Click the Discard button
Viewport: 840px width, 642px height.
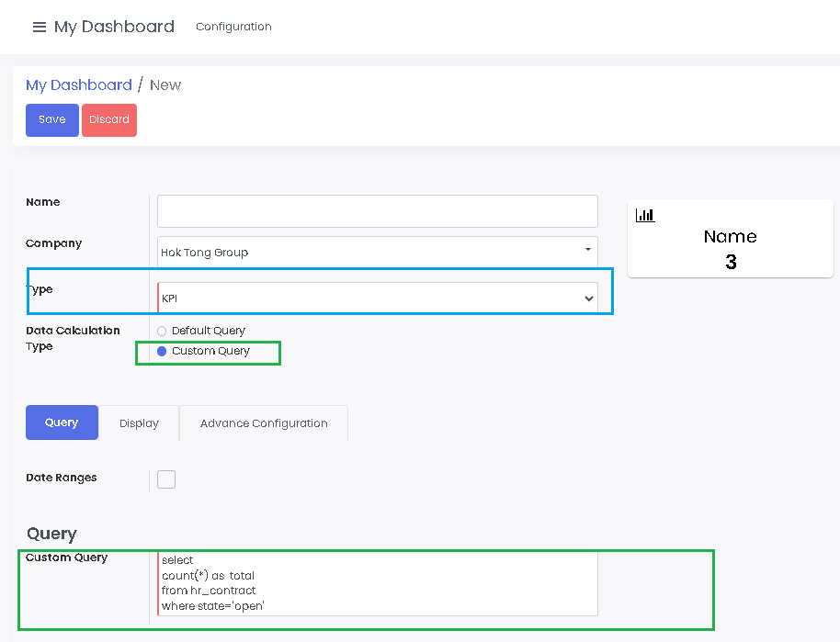click(108, 119)
